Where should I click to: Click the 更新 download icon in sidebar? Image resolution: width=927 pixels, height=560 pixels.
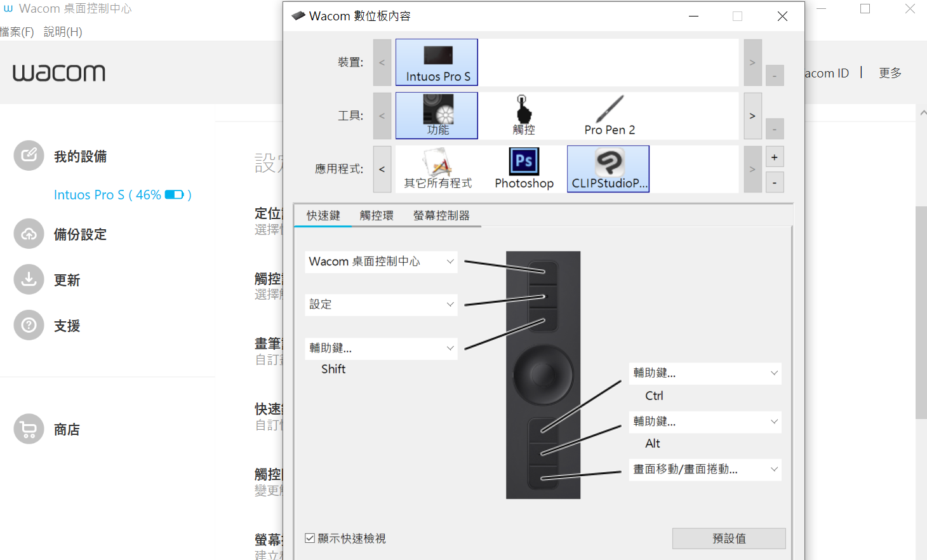[x=29, y=279]
